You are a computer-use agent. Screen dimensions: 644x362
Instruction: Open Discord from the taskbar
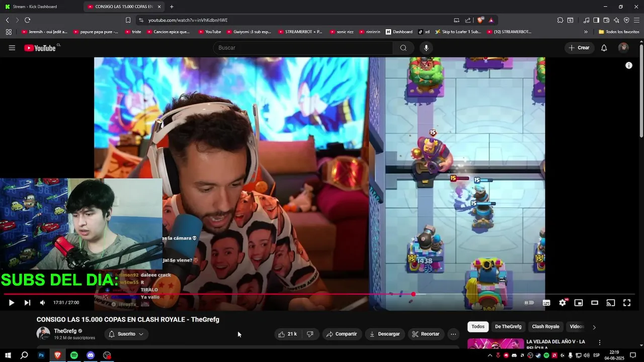[91, 355]
